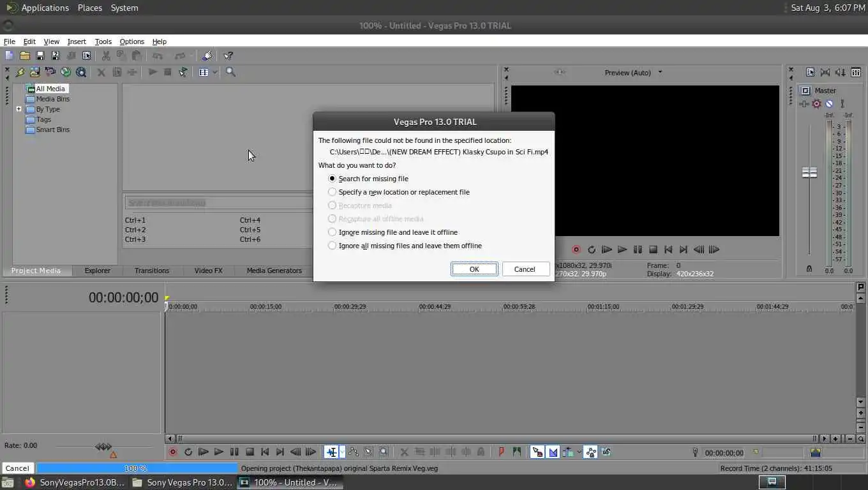
Task: Click the New Project icon in main toolbar
Action: [x=9, y=56]
